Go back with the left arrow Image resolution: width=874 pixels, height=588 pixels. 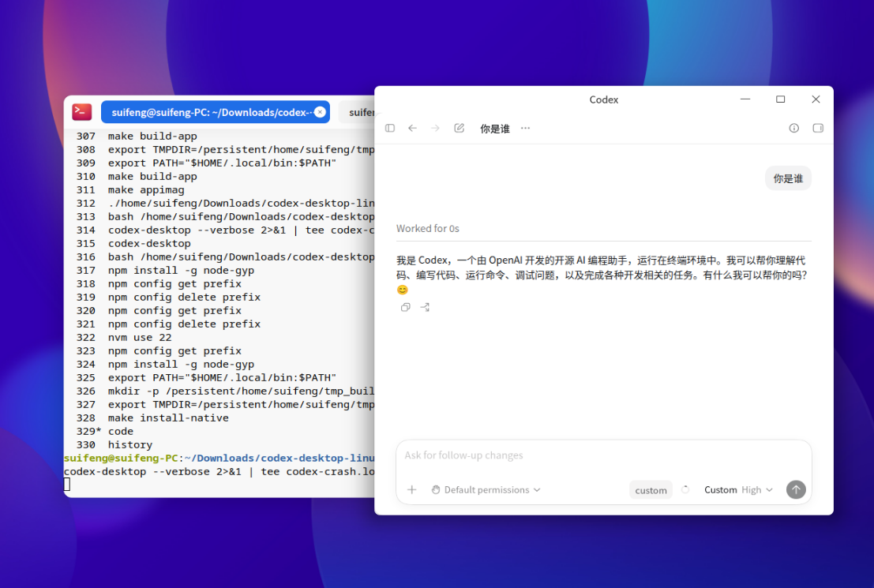(x=412, y=128)
